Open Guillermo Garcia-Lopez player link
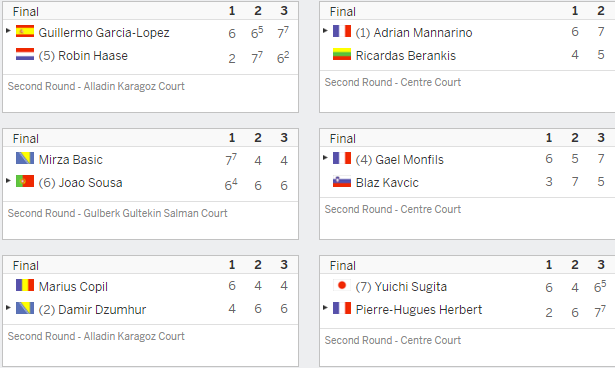 coord(104,33)
